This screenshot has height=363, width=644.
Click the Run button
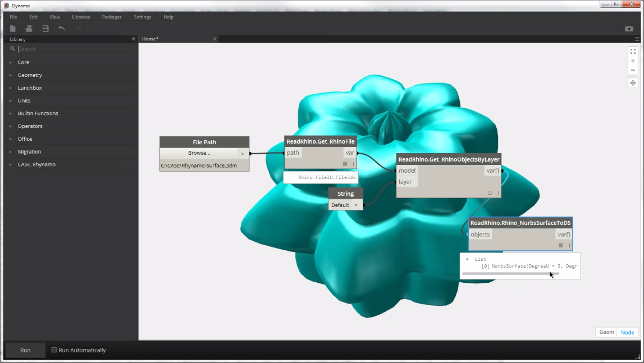click(25, 350)
